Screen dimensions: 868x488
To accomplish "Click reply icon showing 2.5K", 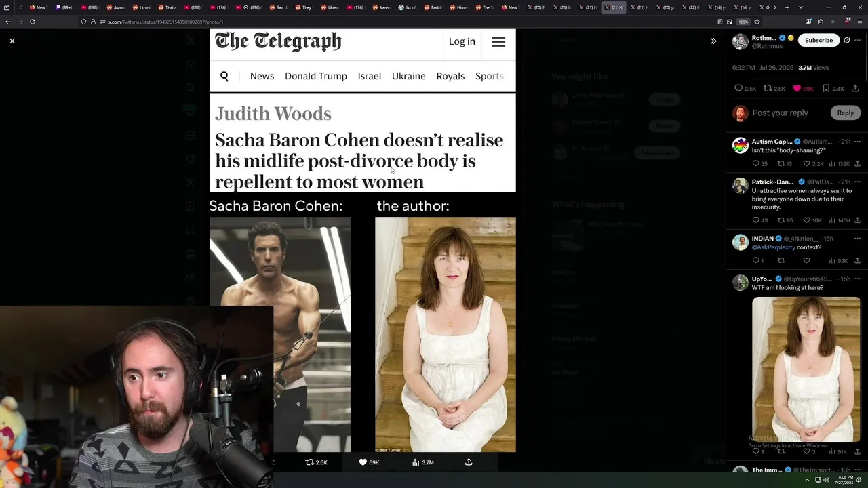I will [x=745, y=89].
